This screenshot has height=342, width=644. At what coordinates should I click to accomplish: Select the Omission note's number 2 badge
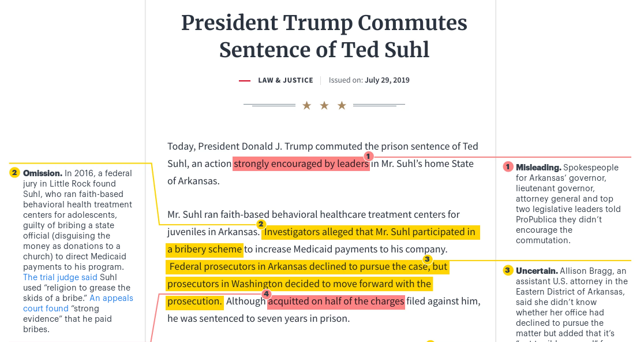point(14,173)
